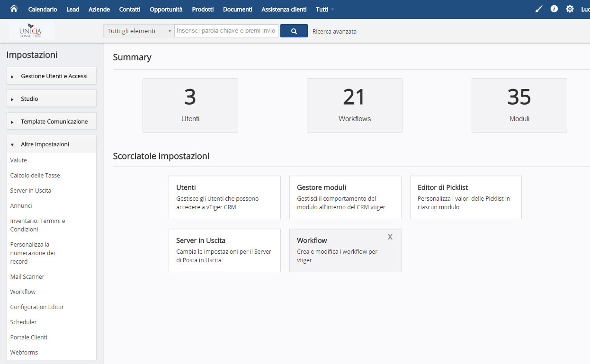This screenshot has width=590, height=364.
Task: Click the Ricerca avanzata link
Action: pyautogui.click(x=334, y=31)
